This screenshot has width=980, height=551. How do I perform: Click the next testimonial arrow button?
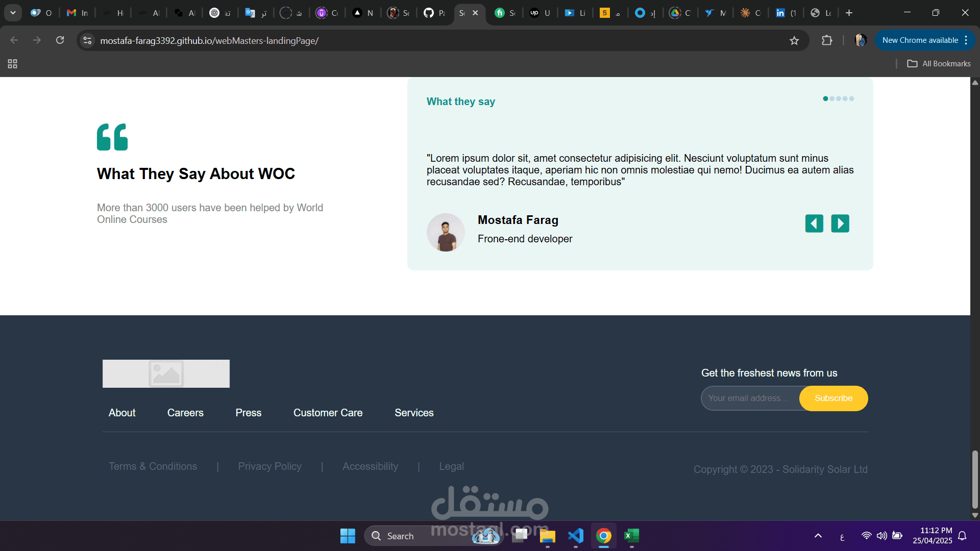[840, 223]
